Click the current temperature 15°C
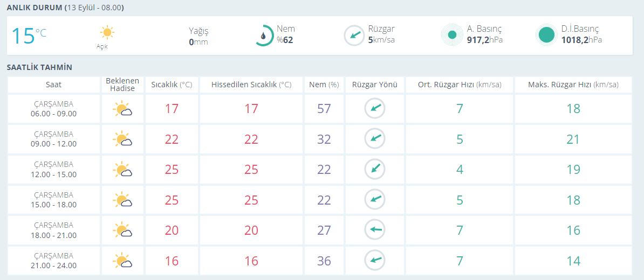This screenshot has height=280, width=644. (x=29, y=36)
